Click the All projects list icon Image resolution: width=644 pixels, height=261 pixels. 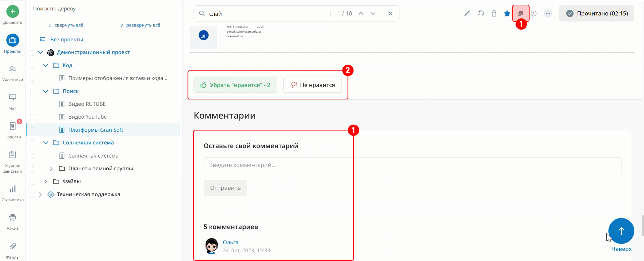click(43, 39)
